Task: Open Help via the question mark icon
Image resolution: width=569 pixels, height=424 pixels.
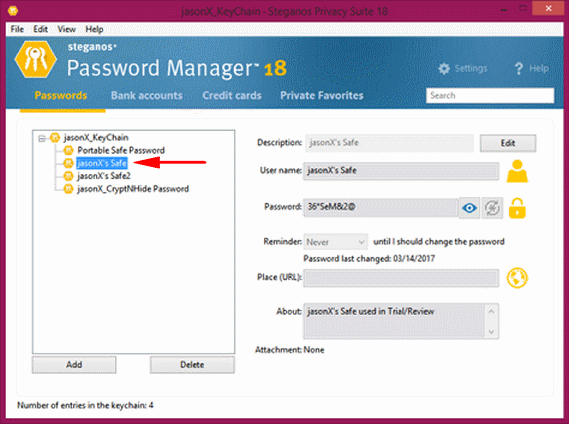Action: click(532, 68)
